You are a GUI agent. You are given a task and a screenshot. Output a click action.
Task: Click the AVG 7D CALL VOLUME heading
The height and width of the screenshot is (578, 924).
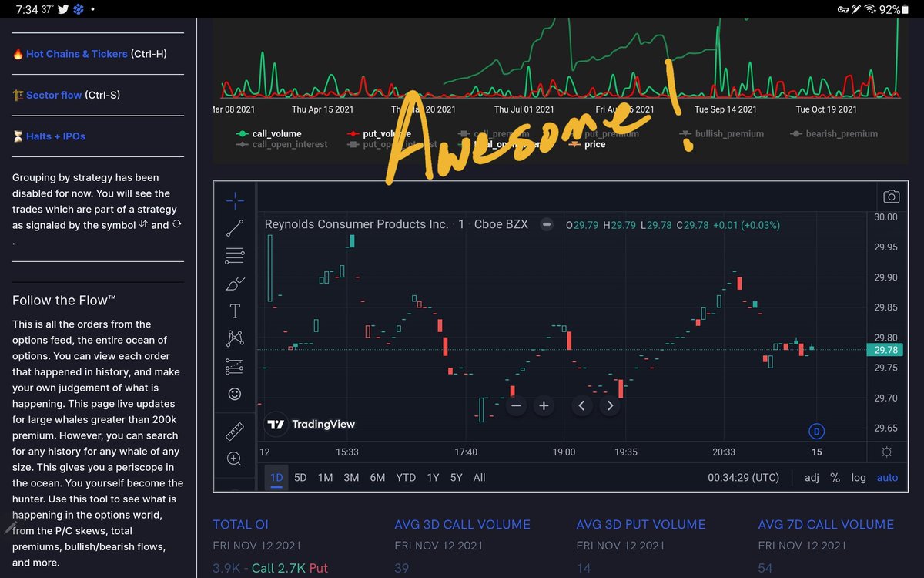(826, 525)
